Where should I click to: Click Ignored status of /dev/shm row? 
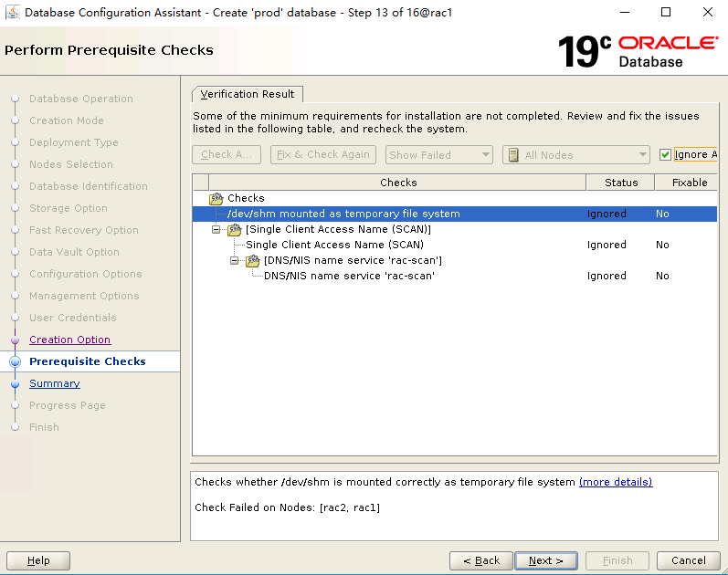[x=607, y=214]
